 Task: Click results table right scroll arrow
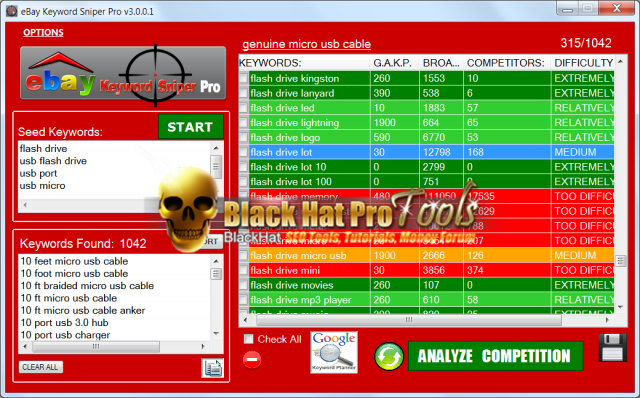pyautogui.click(x=607, y=320)
